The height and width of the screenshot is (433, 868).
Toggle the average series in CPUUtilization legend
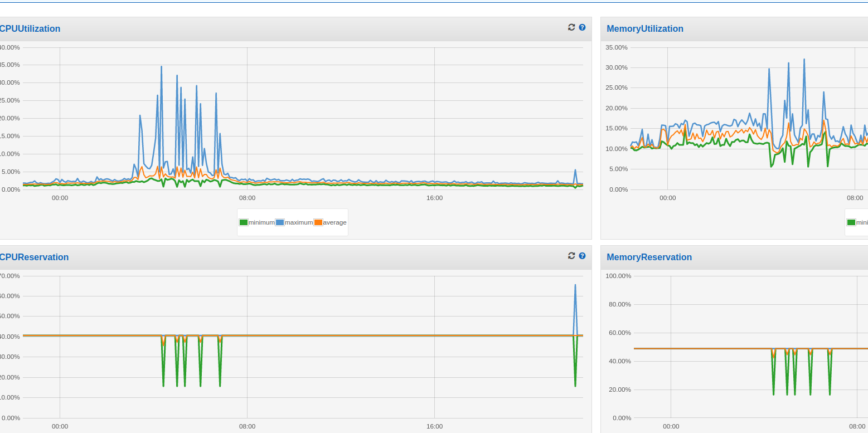tap(334, 222)
